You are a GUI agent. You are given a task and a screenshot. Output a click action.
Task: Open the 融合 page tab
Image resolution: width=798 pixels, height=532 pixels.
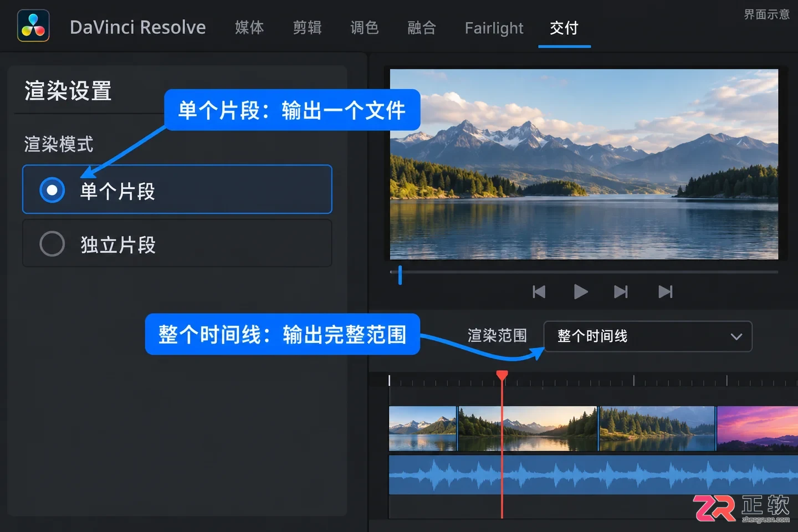pos(422,28)
